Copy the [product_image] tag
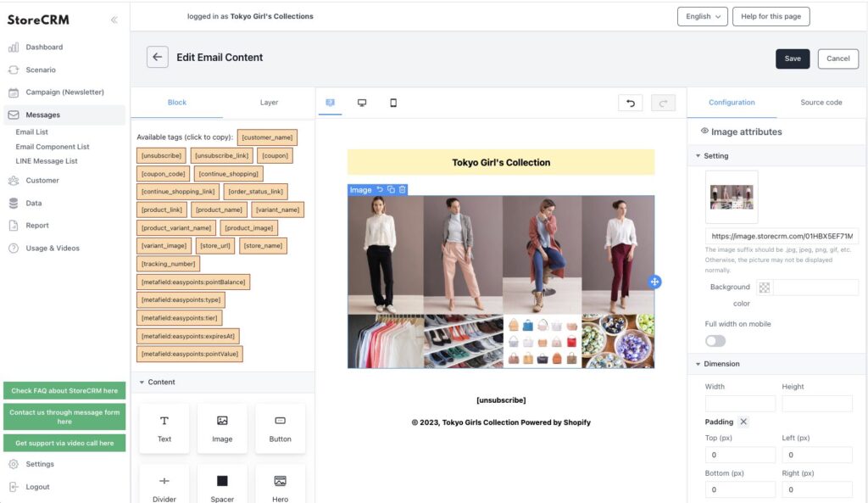 (249, 227)
